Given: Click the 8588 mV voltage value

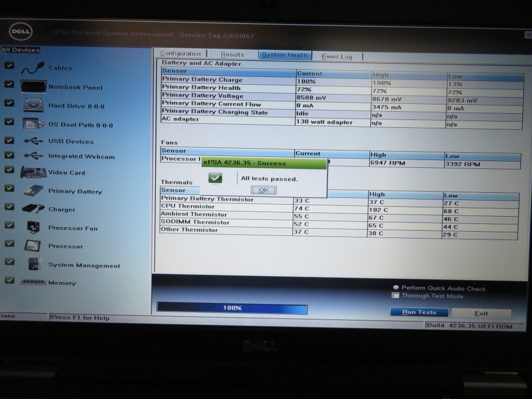Looking at the screenshot, I should [x=311, y=97].
